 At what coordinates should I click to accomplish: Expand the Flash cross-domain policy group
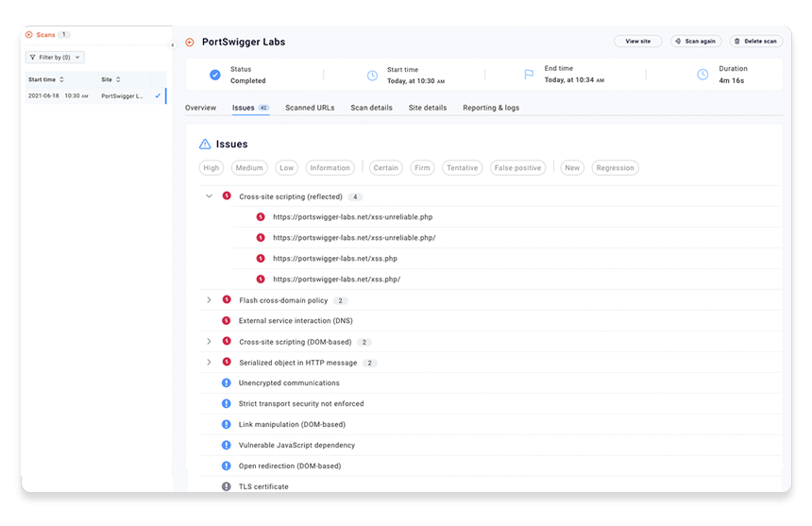point(209,300)
